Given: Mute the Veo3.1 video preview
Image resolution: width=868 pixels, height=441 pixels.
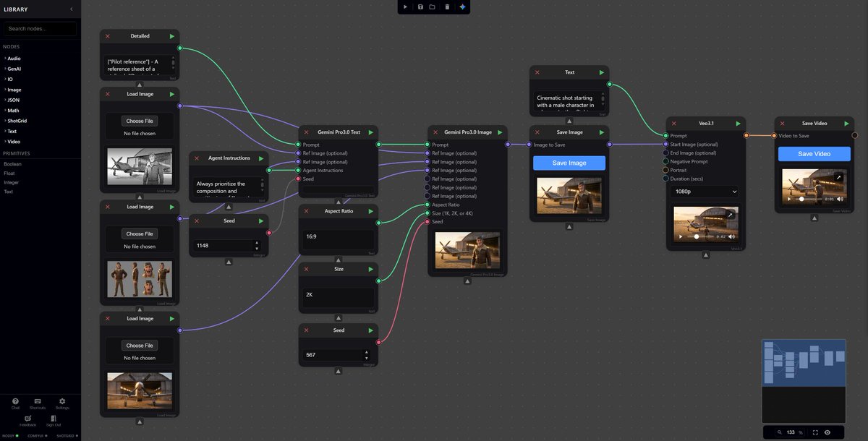Looking at the screenshot, I should 731,236.
